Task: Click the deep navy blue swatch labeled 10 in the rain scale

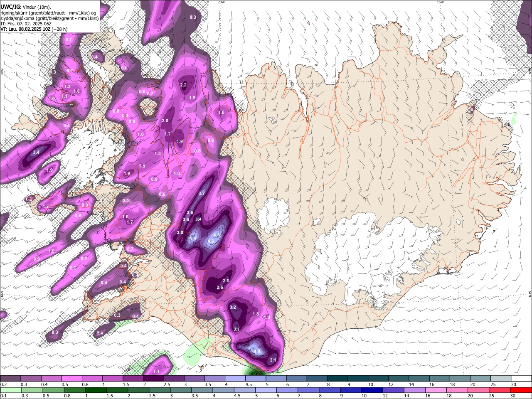Action: tap(372, 390)
